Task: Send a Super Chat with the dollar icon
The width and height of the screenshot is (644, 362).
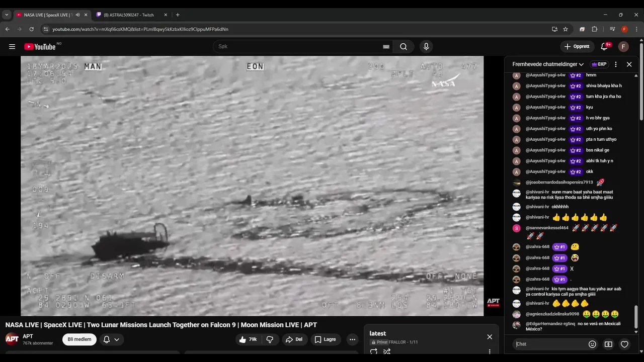Action: click(x=608, y=344)
